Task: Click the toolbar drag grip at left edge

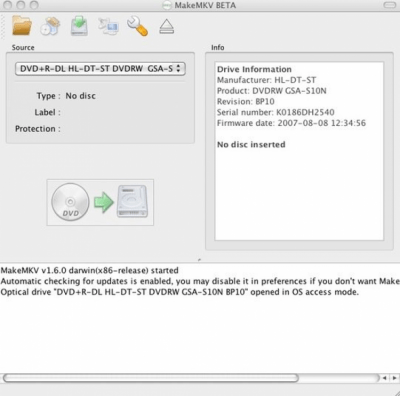Action: 3,26
